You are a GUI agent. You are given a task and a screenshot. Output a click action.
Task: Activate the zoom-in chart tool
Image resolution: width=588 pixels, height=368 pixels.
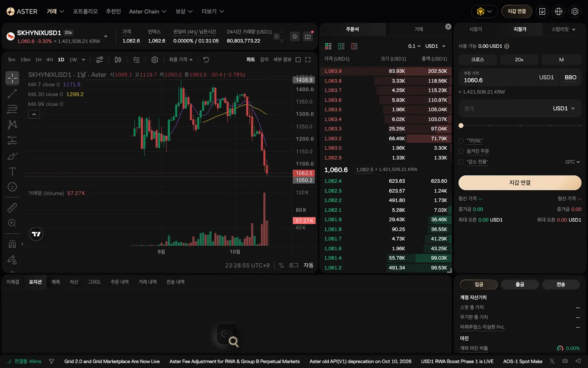12,223
